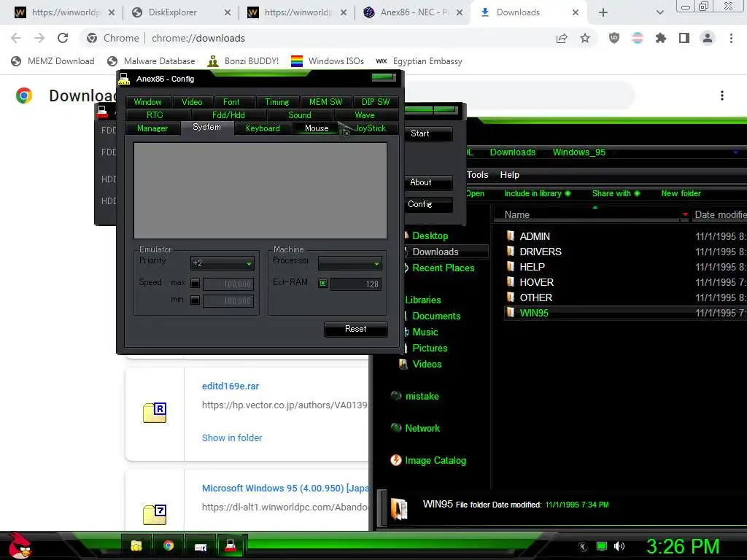Select the DRIVERS folder icon
Viewport: 747px width, 560px height.
click(511, 252)
